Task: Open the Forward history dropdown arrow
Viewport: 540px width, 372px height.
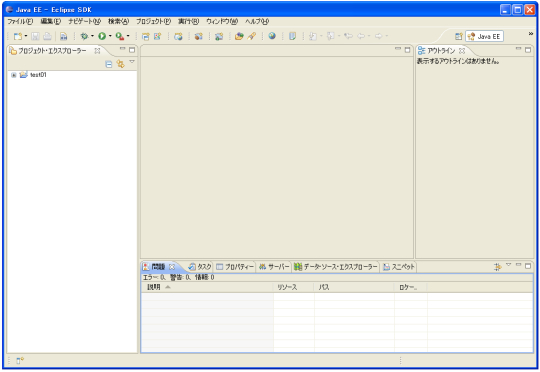Action: [x=387, y=36]
